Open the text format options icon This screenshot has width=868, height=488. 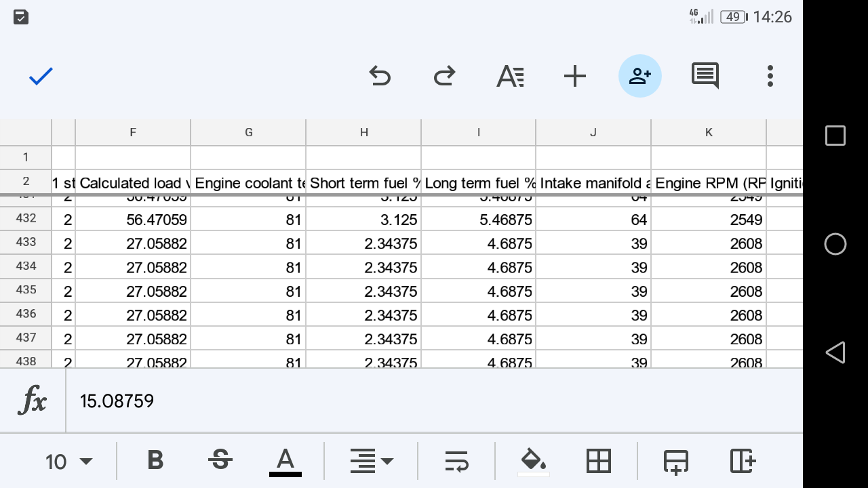click(x=510, y=76)
